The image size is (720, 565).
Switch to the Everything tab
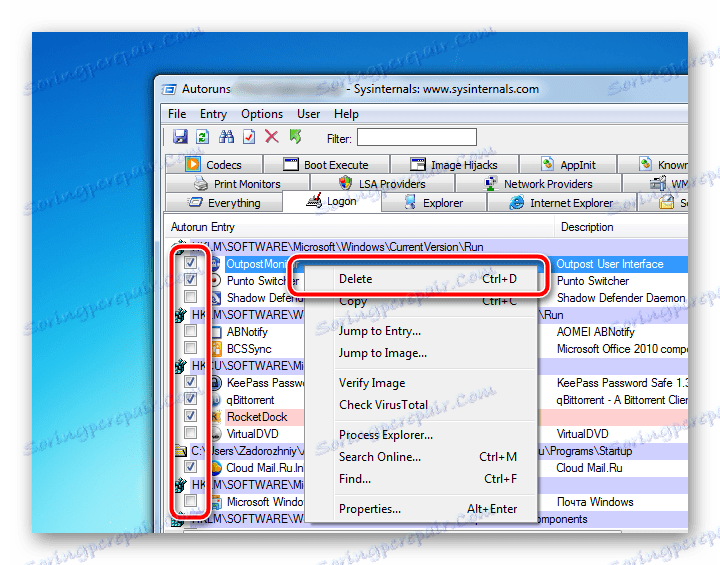click(x=224, y=203)
